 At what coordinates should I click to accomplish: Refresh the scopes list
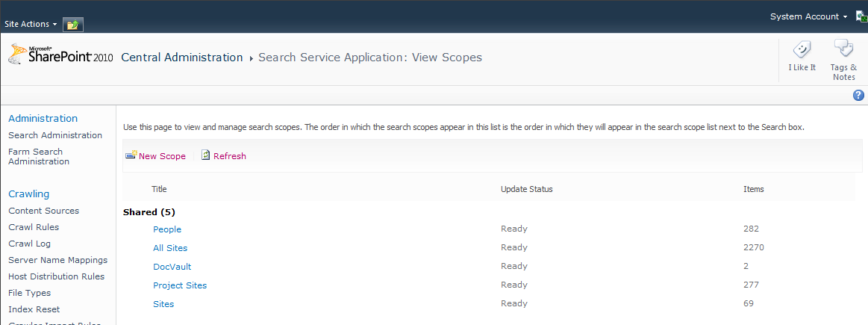coord(230,156)
